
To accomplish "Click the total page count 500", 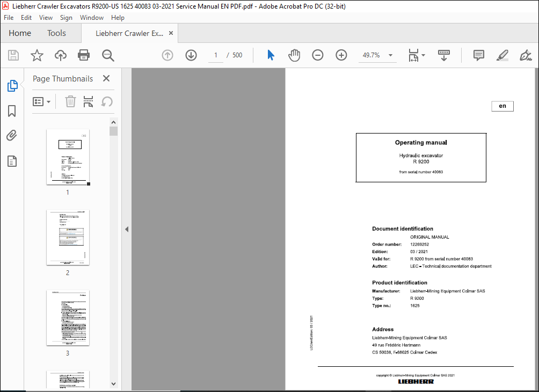I will [x=237, y=55].
